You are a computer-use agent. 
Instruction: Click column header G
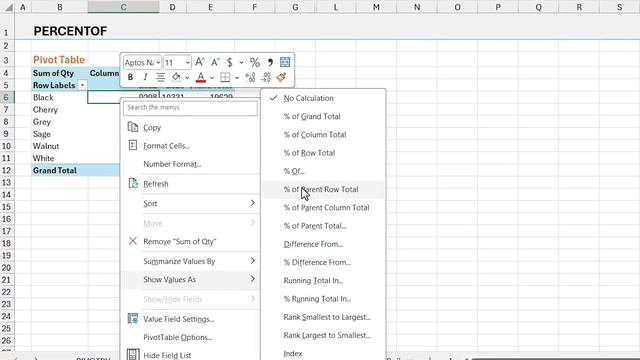coord(295,7)
